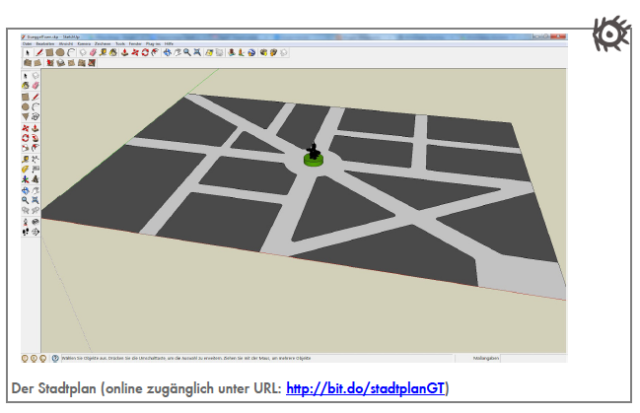Select the Polygon tool in side palette
The image size is (640, 413).
pyautogui.click(x=25, y=116)
